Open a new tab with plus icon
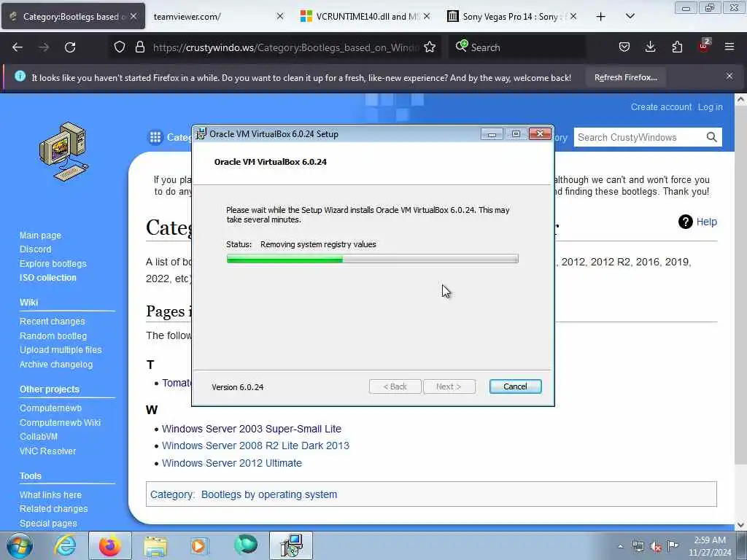This screenshot has width=747, height=560. coord(601,17)
